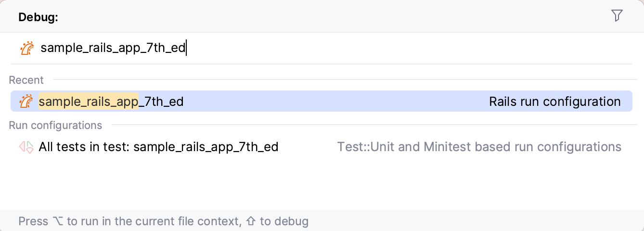Open the filter options funnel icon

617,16
